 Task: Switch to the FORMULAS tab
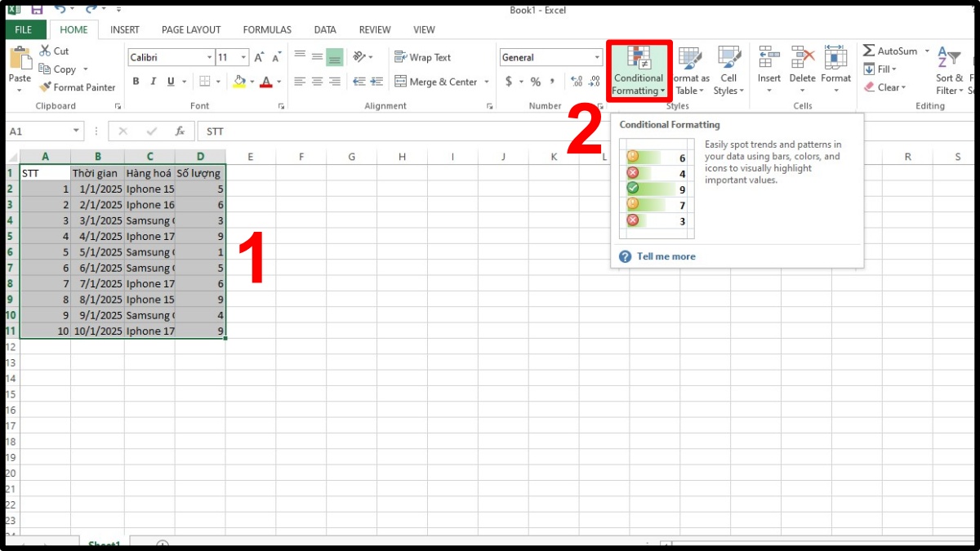(267, 29)
